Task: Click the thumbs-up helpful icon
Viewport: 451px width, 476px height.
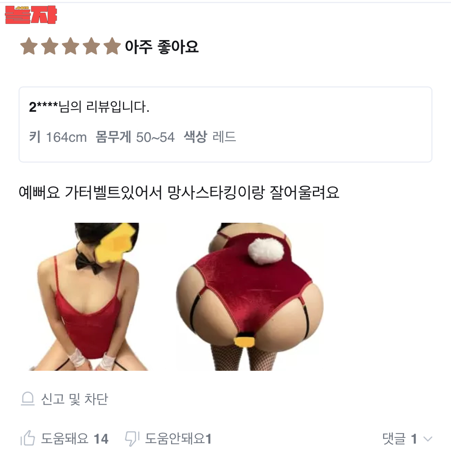Action: (28, 438)
